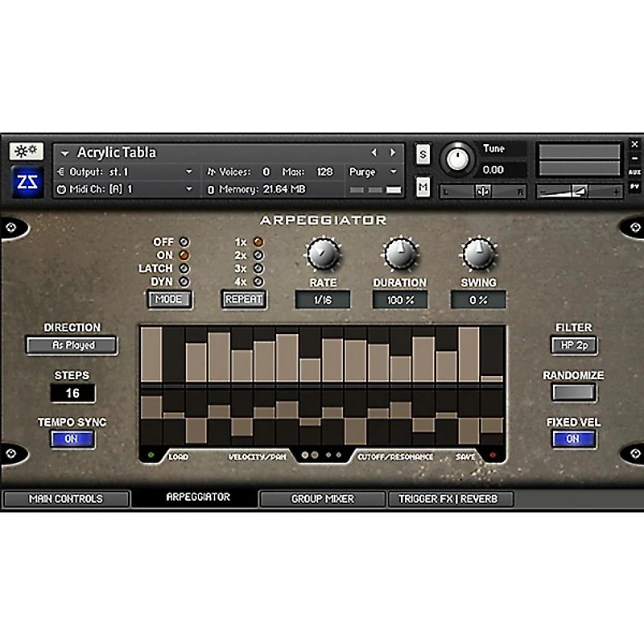Open the Group Mixer tab
Image resolution: width=644 pixels, height=644 pixels.
coord(323,498)
